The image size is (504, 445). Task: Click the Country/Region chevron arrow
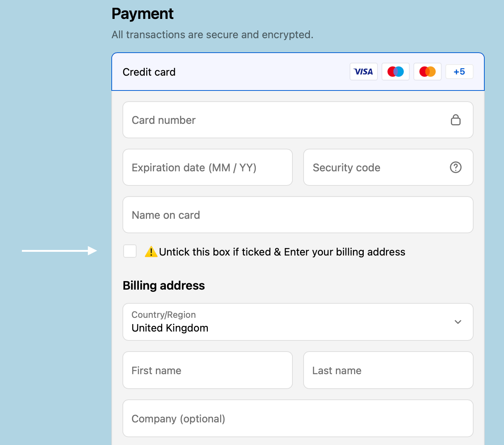458,322
